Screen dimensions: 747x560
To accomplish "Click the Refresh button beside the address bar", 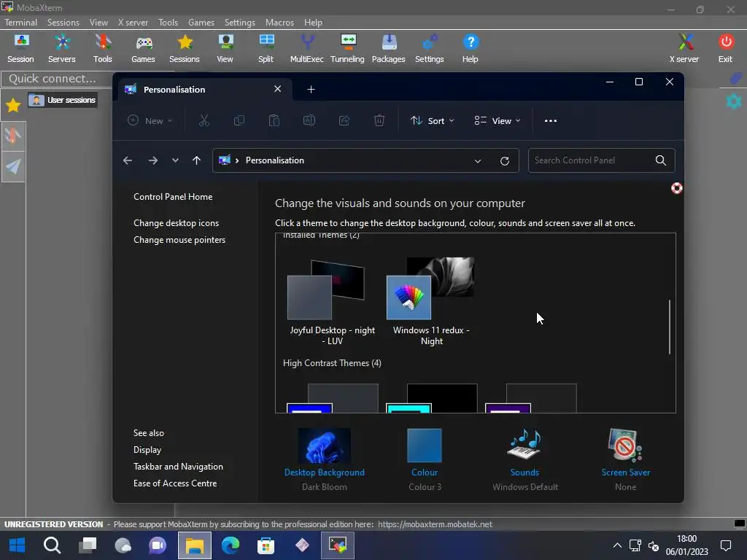I will 505,160.
